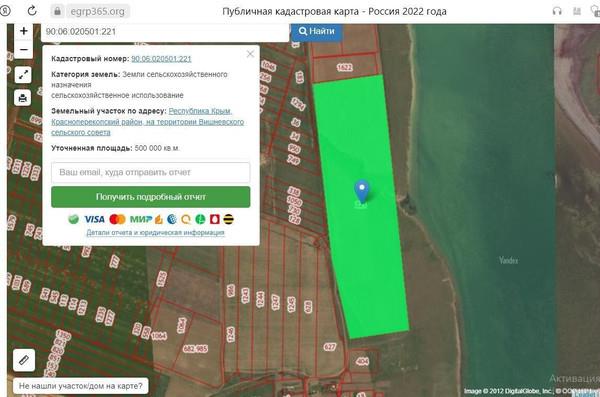This screenshot has width=600, height=397.
Task: Click the padlock site security icon
Action: tap(57, 11)
